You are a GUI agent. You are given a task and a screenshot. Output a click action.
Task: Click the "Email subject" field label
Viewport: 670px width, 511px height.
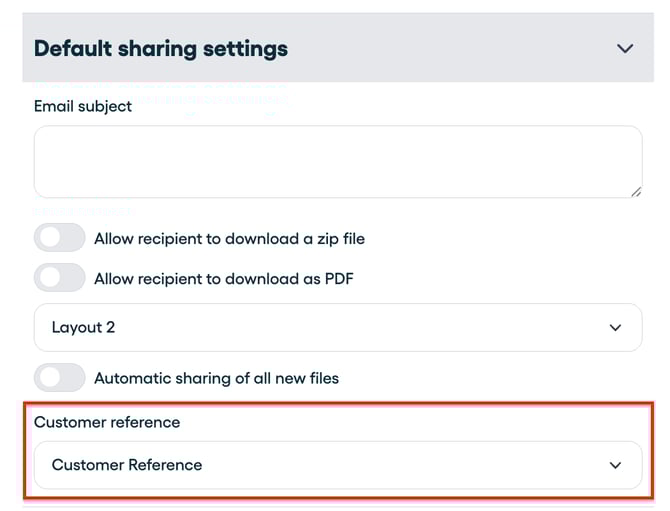point(83,106)
